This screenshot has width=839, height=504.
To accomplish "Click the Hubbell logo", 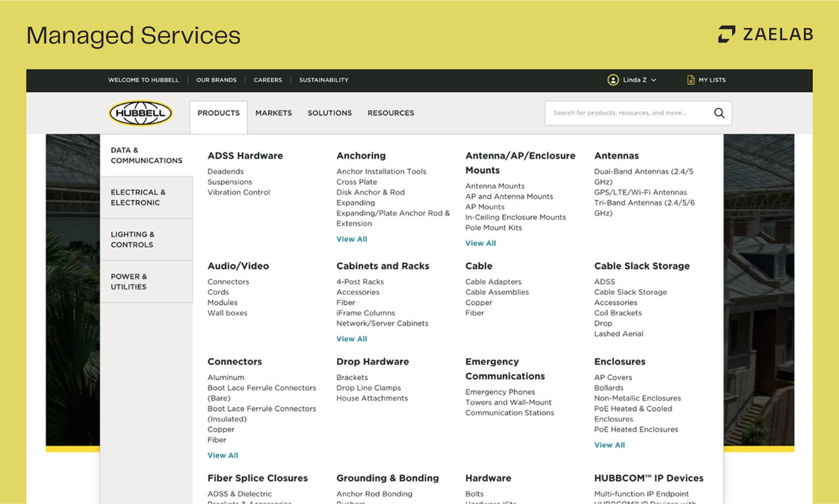I will point(141,113).
